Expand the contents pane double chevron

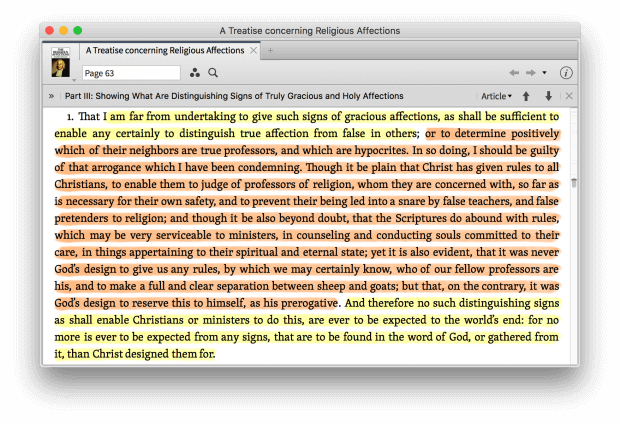[x=51, y=96]
